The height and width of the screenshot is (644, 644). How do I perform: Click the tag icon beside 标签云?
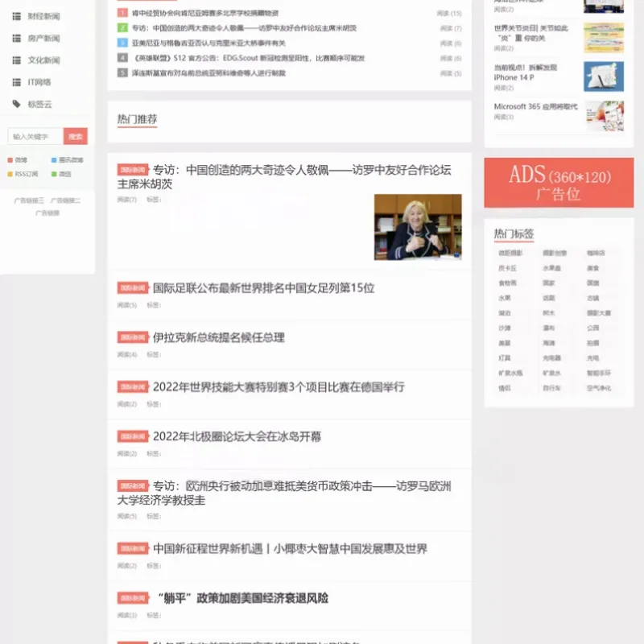pyautogui.click(x=16, y=104)
